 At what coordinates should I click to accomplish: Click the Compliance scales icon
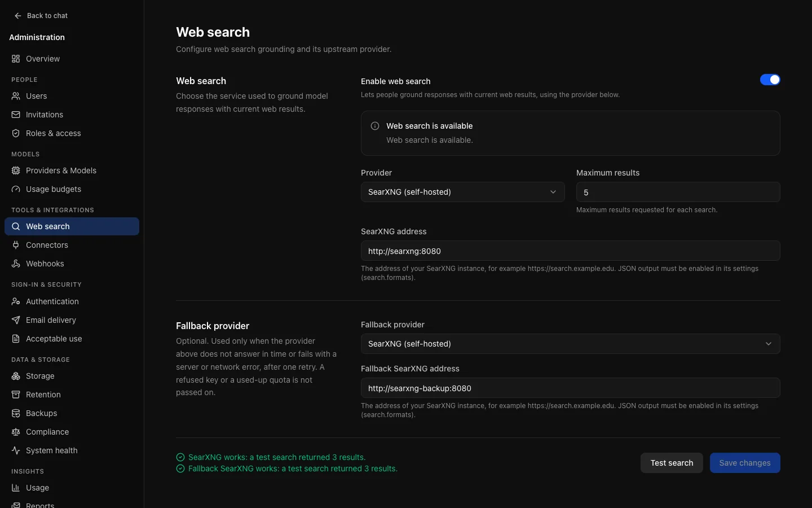click(16, 432)
